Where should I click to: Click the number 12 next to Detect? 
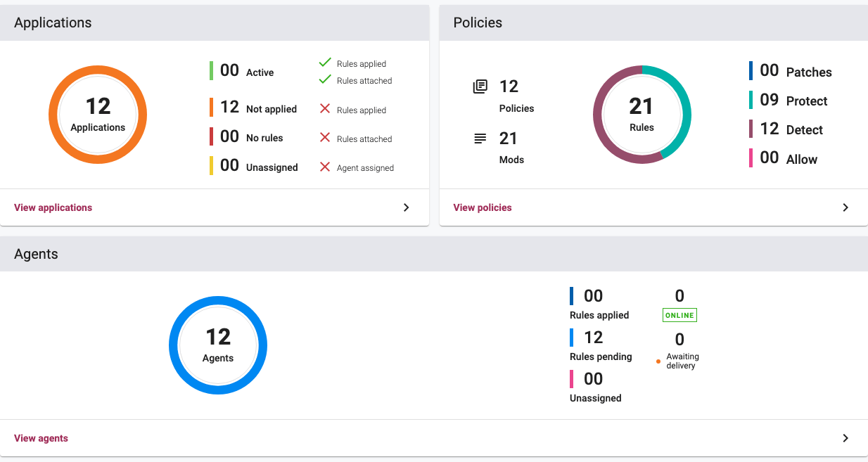769,129
